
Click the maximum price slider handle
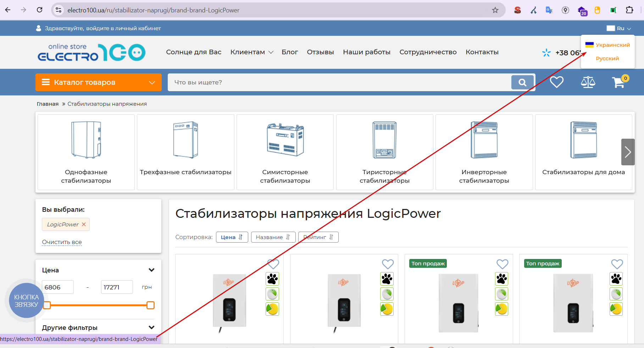pyautogui.click(x=150, y=305)
